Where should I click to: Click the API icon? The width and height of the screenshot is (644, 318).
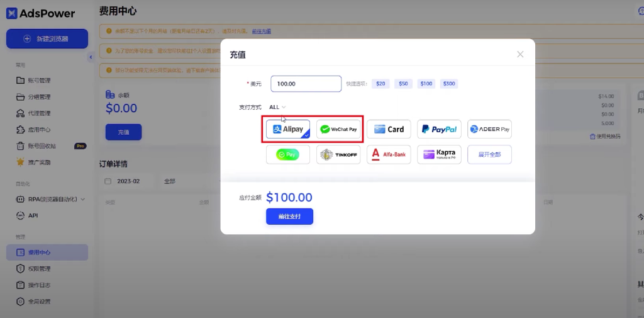[20, 215]
